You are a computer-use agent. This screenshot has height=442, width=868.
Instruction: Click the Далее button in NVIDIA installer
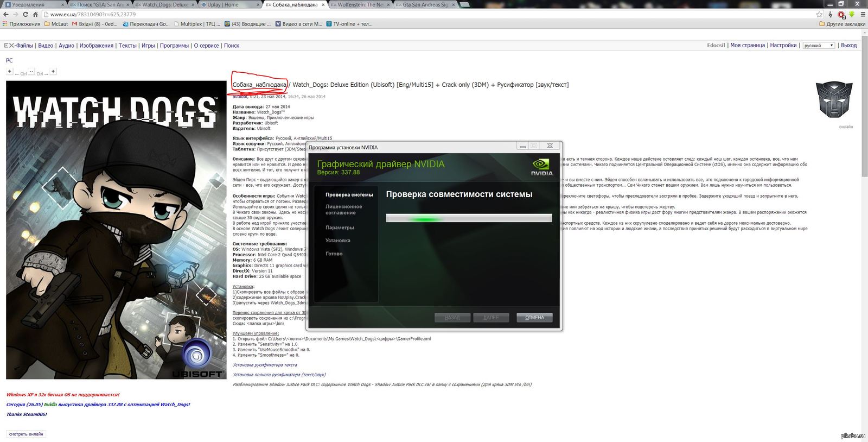coord(491,318)
